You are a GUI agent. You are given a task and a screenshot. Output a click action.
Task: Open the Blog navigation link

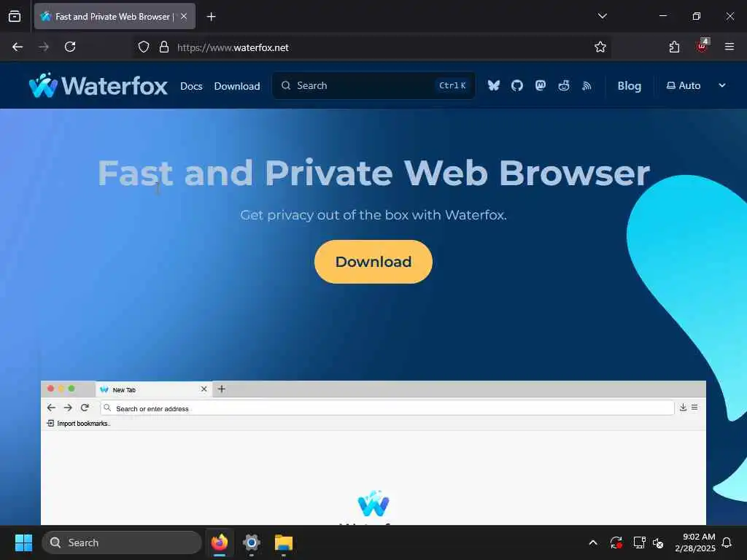click(x=630, y=86)
